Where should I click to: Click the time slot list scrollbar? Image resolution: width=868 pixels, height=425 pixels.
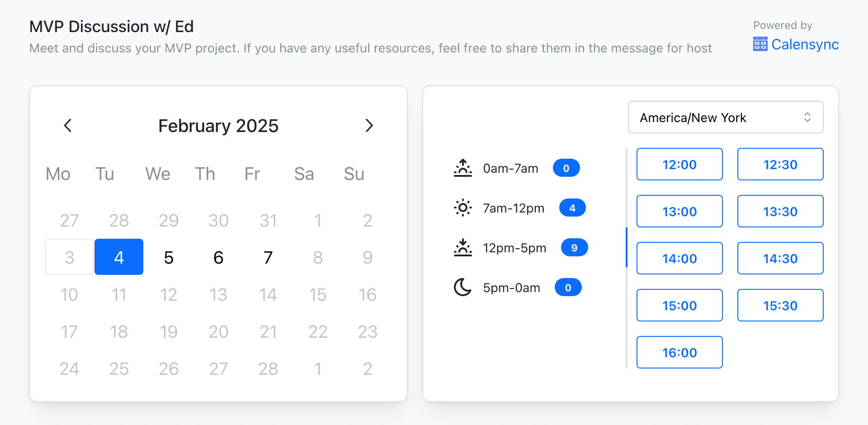pos(627,246)
